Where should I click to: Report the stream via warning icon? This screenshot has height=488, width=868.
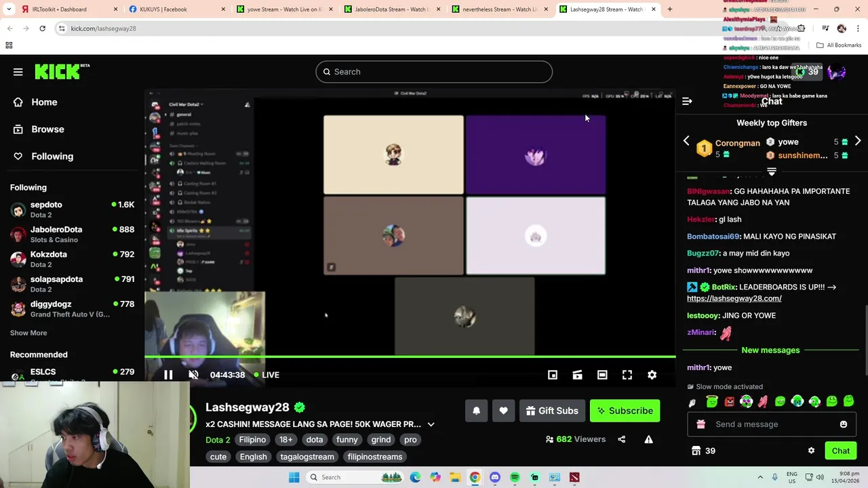(x=648, y=439)
